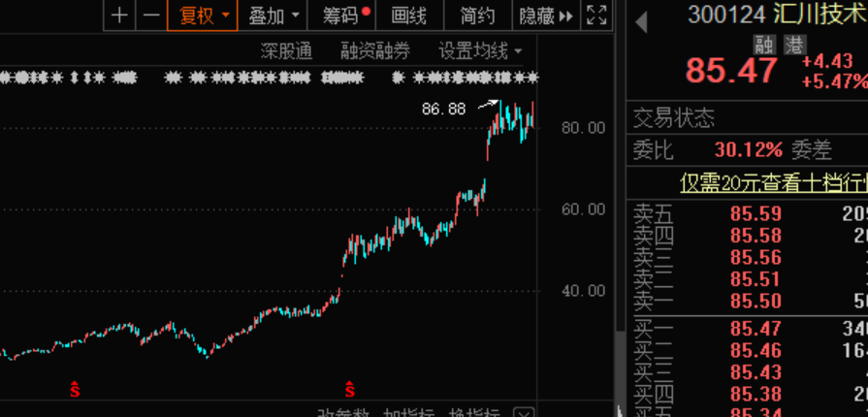Expand the 设置均线 moving average settings

[479, 51]
